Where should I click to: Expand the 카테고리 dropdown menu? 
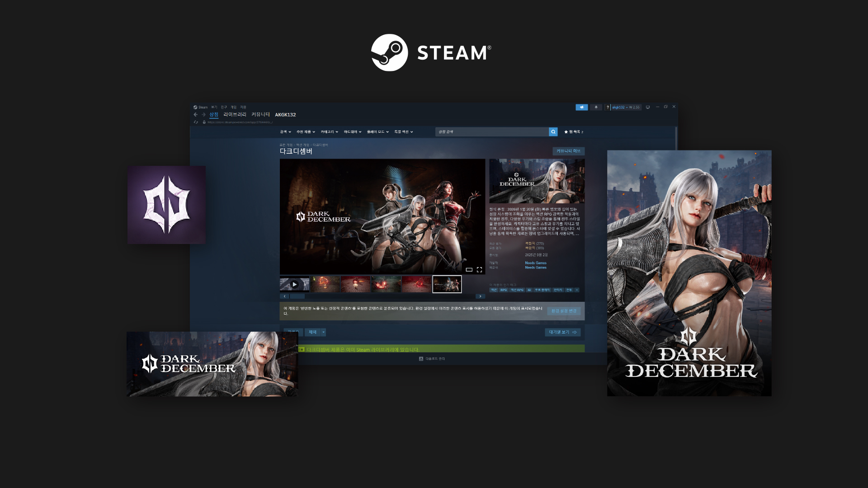click(x=329, y=132)
